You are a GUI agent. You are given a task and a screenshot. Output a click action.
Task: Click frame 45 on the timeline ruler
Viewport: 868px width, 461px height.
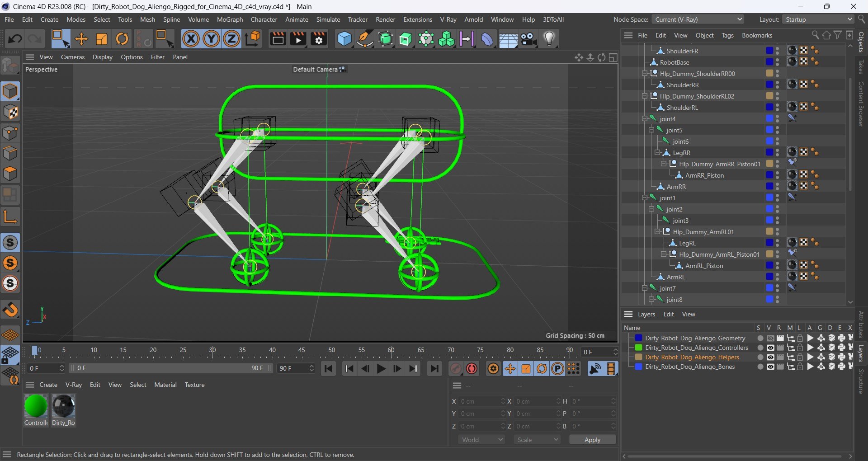[302, 350]
